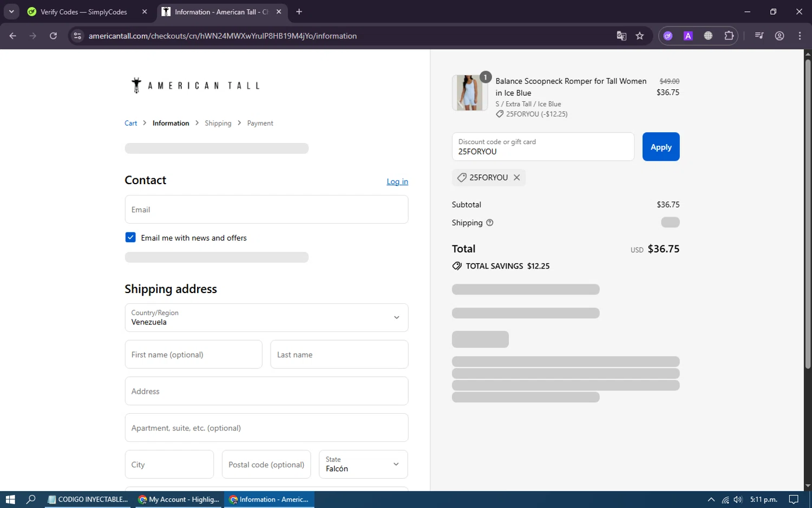Focus the Email input field
The height and width of the screenshot is (508, 812).
[x=266, y=210]
